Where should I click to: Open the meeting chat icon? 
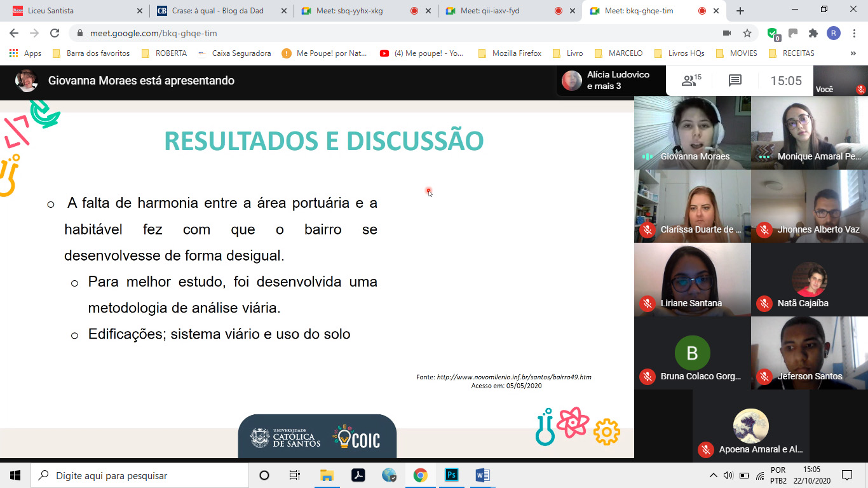735,81
